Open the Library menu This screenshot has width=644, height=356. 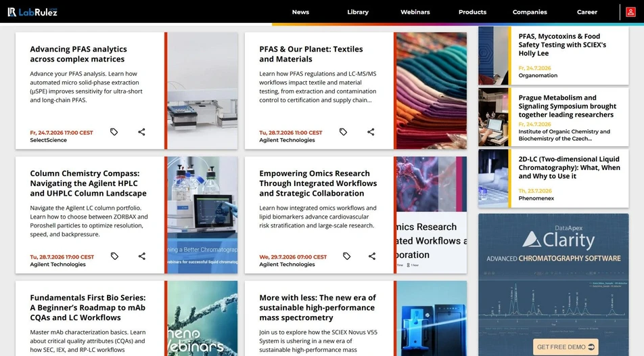(358, 12)
